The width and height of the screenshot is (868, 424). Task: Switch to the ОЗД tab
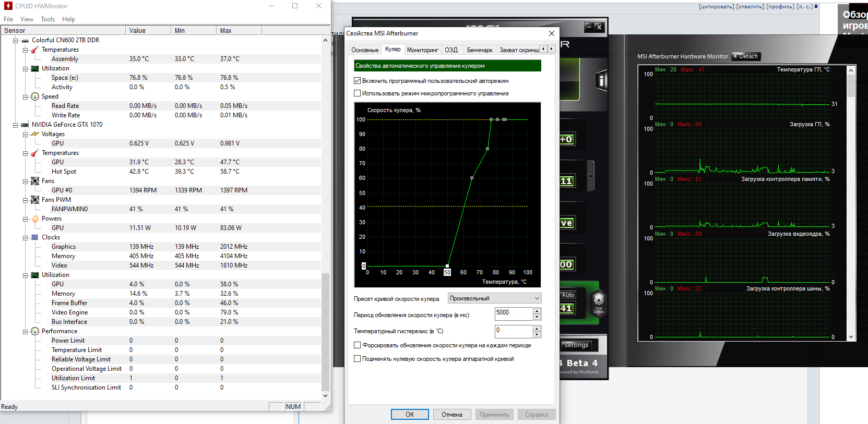451,50
